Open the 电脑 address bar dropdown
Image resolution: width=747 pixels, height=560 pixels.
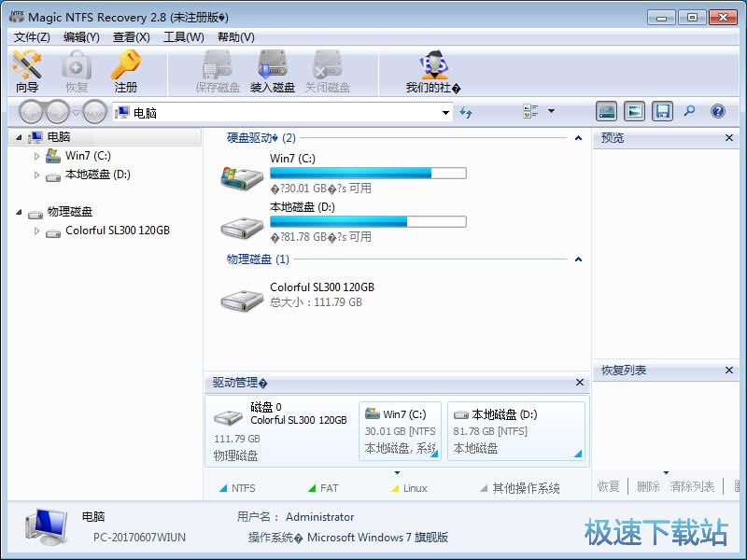tap(445, 113)
